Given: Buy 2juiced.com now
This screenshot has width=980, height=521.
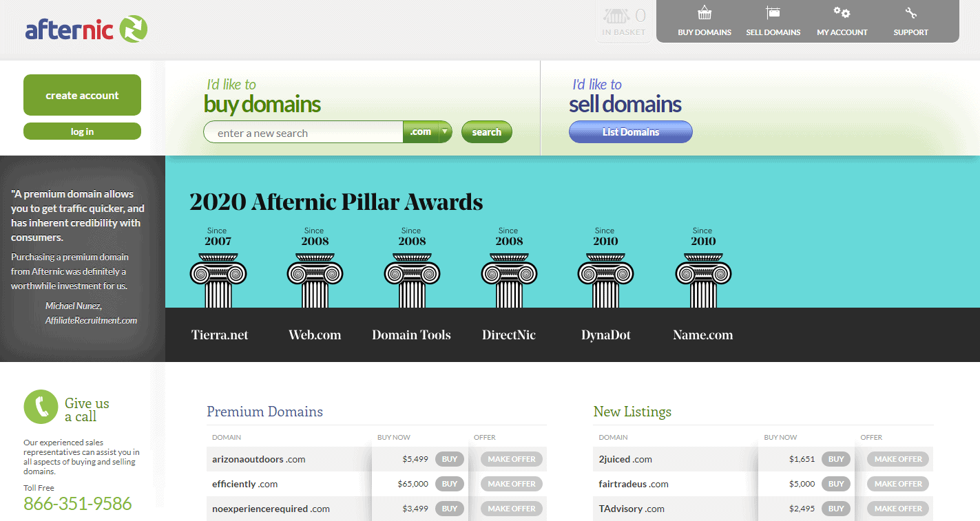Looking at the screenshot, I should tap(836, 459).
